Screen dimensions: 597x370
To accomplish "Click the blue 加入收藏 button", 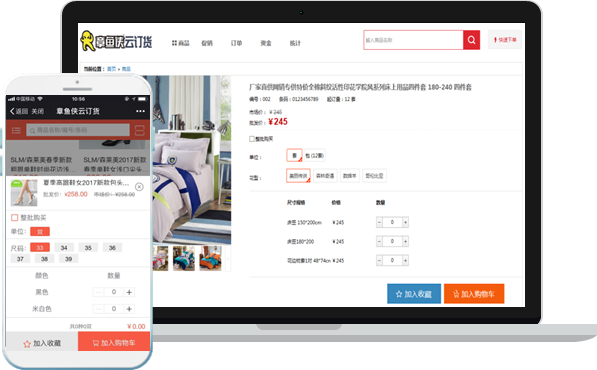I will pyautogui.click(x=414, y=294).
